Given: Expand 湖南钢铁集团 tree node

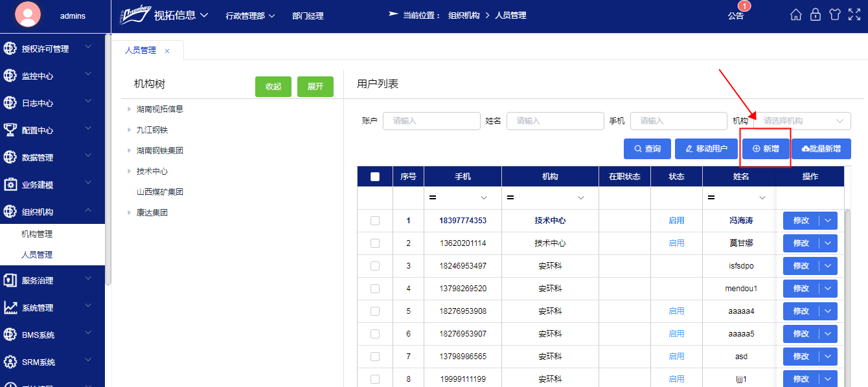Looking at the screenshot, I should click(130, 151).
